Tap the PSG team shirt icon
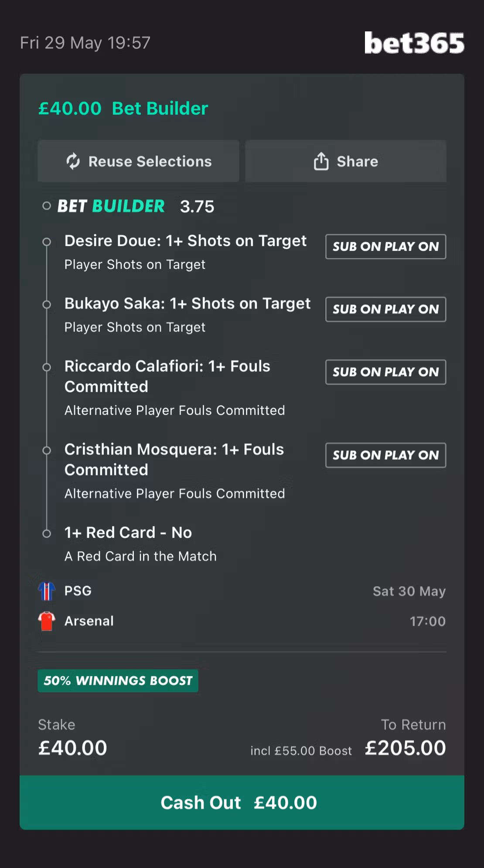The height and width of the screenshot is (868, 484). point(47,591)
